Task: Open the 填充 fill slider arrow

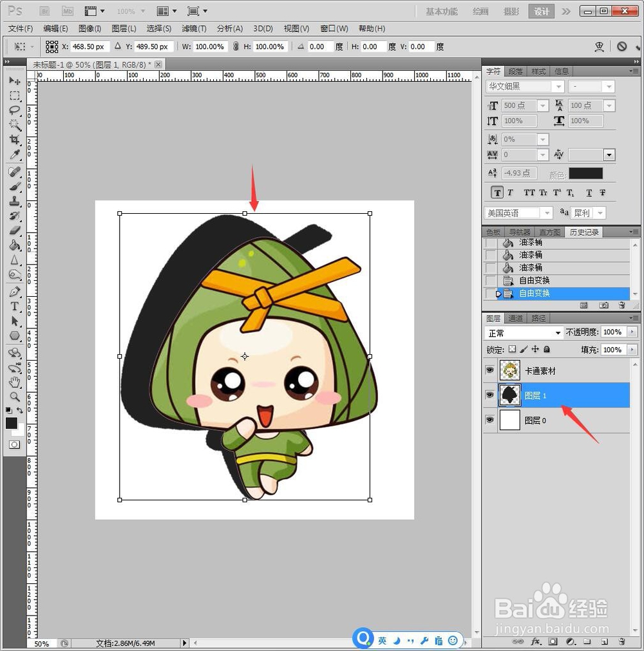Action: click(632, 350)
